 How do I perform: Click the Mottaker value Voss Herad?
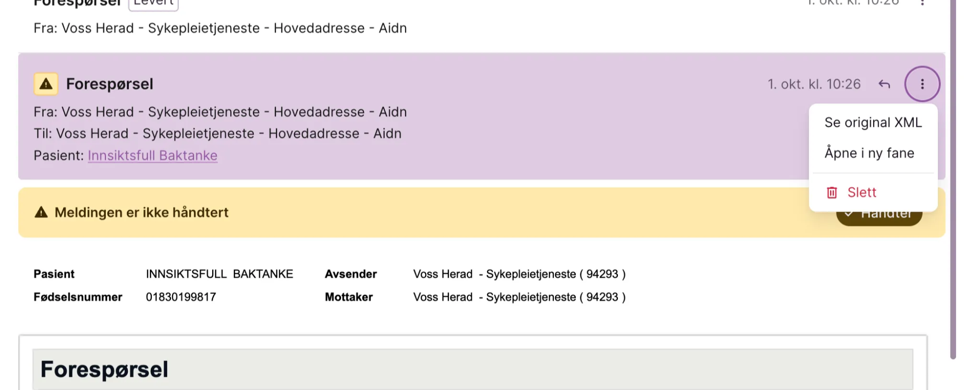[519, 297]
